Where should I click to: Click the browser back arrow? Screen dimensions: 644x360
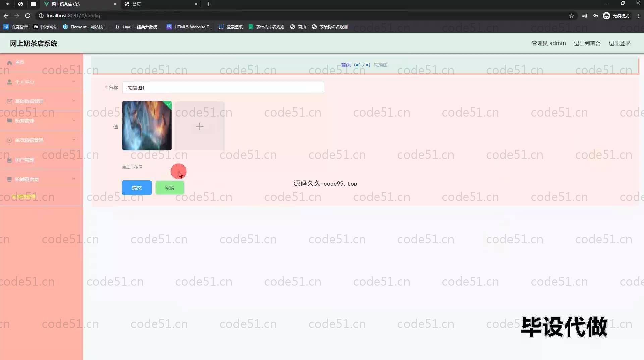tap(6, 16)
